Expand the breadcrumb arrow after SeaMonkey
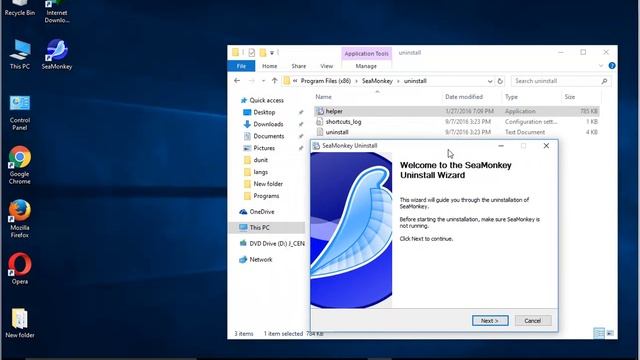This screenshot has width=640, height=360. [398, 81]
